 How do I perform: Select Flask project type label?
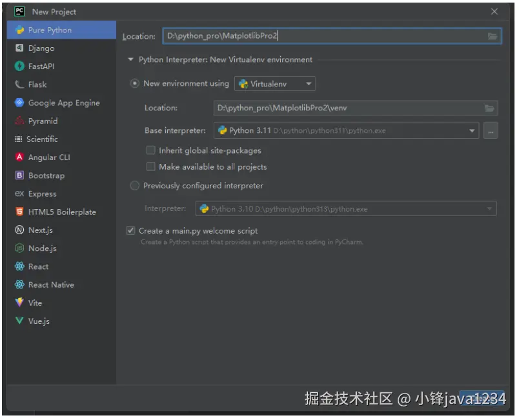37,85
